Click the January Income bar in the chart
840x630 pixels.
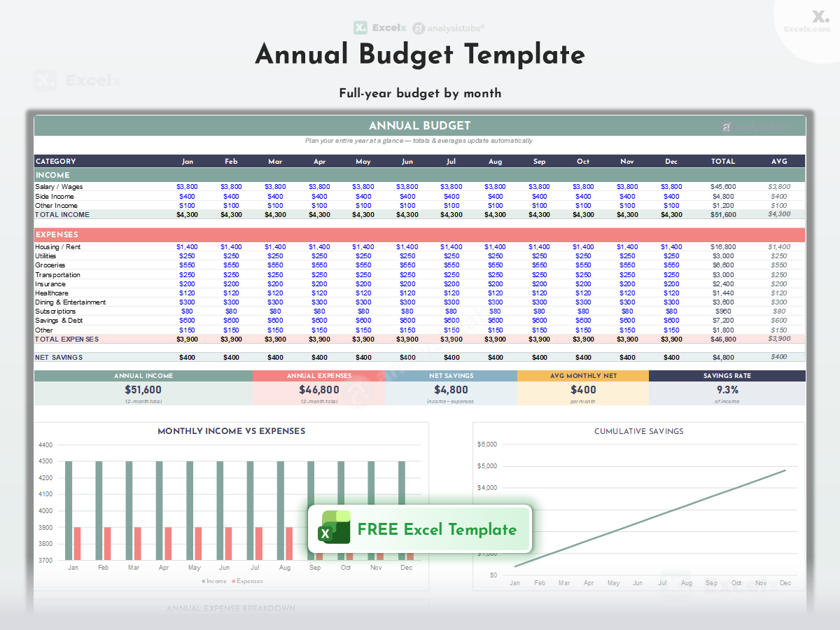[69, 510]
